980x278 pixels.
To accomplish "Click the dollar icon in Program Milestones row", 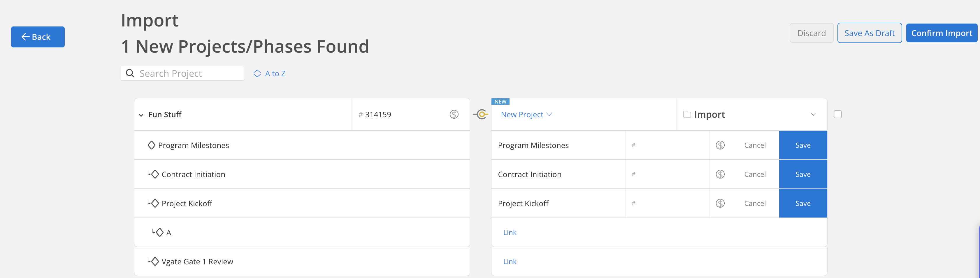I will (x=720, y=145).
